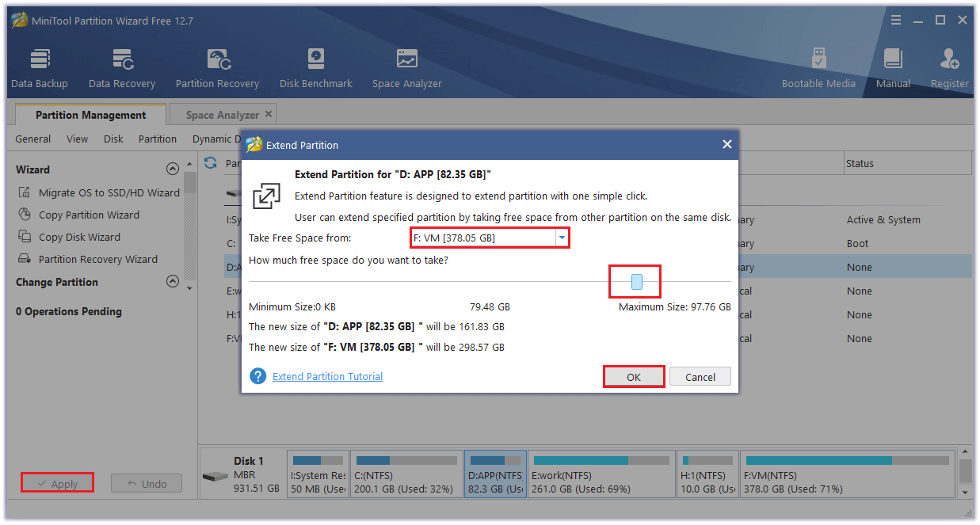980x525 pixels.
Task: Open the Manual from the toolbar
Action: click(x=893, y=68)
